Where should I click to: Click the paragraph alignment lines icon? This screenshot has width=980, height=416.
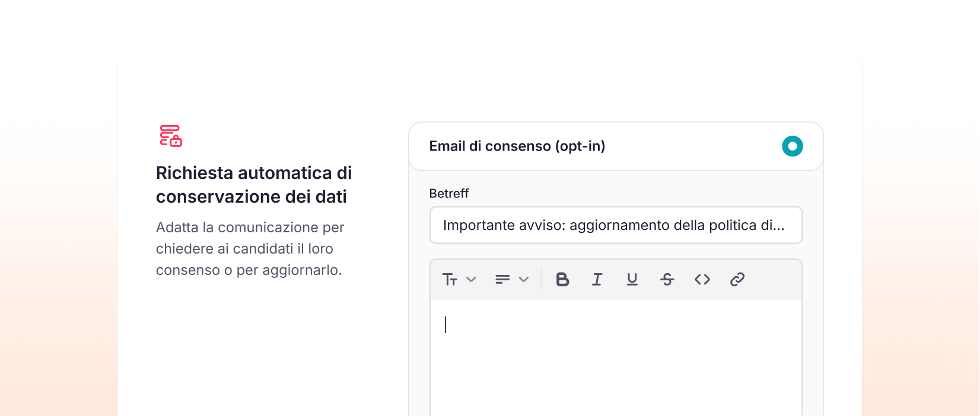[x=502, y=279]
